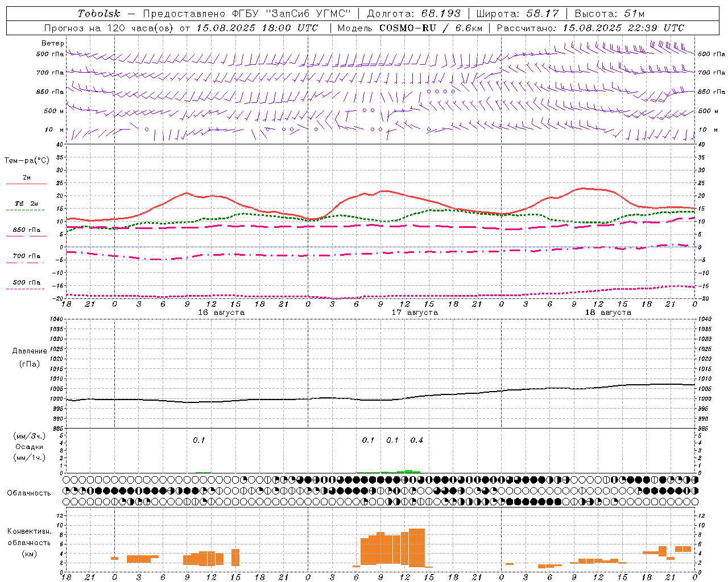Click the 0.4 precipitation amount value
728x582 pixels.
(417, 440)
